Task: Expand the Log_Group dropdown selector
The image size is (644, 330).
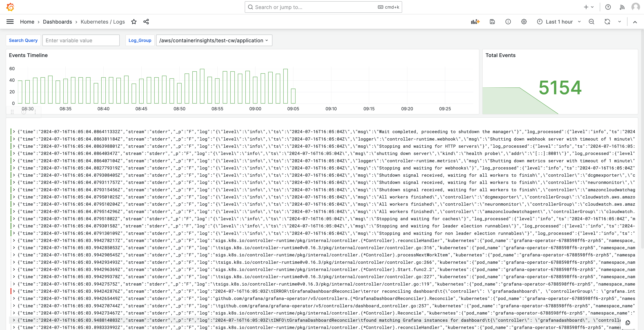Action: pyautogui.click(x=266, y=40)
